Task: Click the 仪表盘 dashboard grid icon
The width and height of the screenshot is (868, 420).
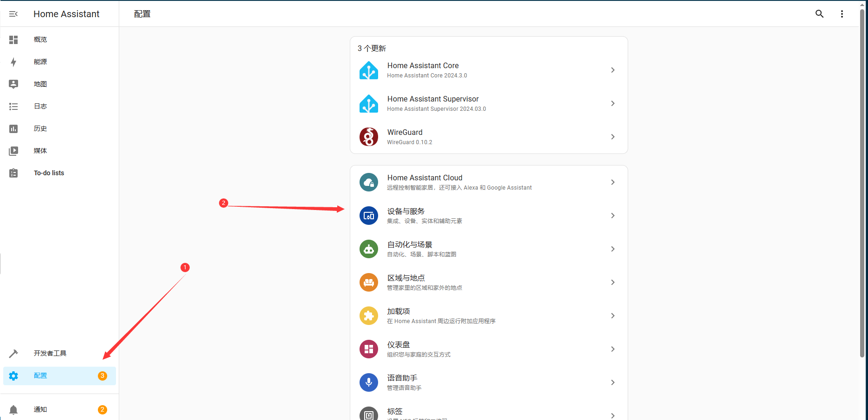Action: pos(369,349)
